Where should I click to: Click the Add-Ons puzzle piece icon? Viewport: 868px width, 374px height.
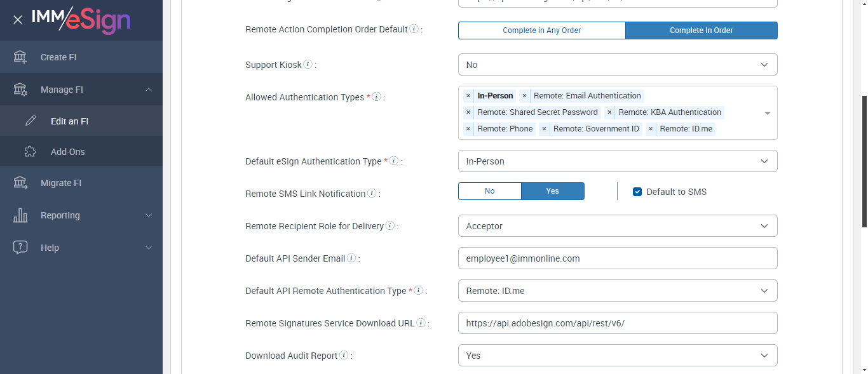(30, 152)
